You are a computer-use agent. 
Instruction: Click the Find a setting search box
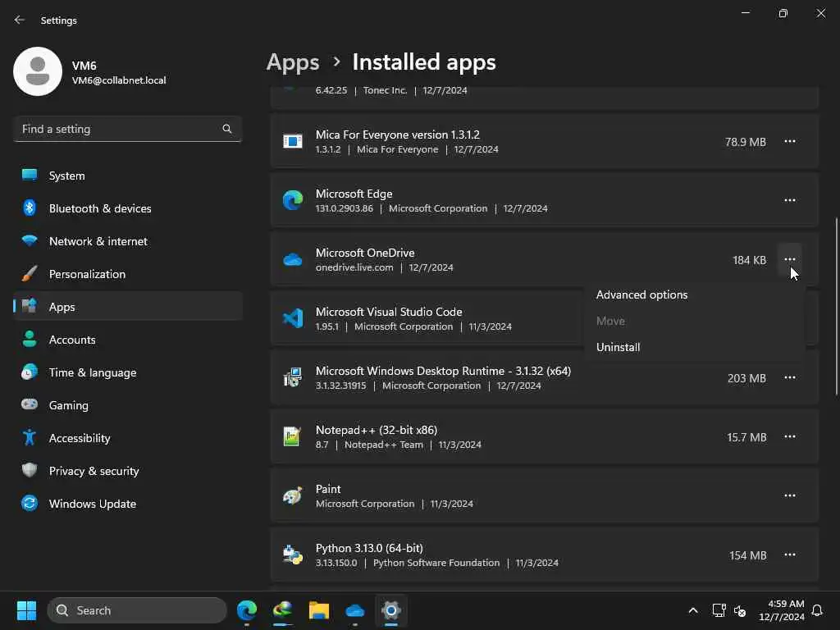click(x=119, y=129)
